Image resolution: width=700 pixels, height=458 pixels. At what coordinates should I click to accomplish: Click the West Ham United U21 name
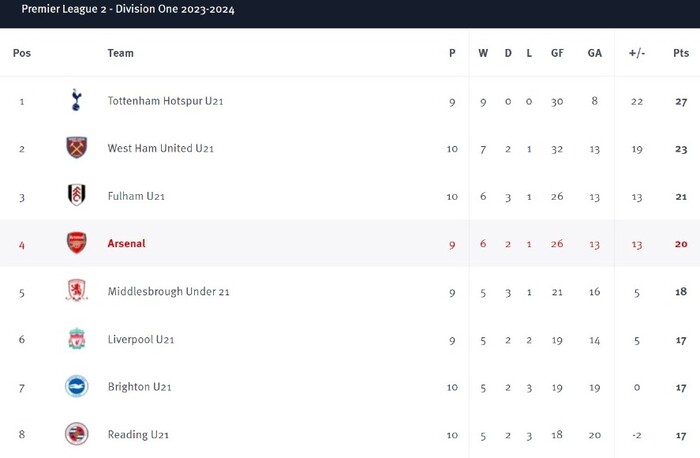pyautogui.click(x=161, y=148)
